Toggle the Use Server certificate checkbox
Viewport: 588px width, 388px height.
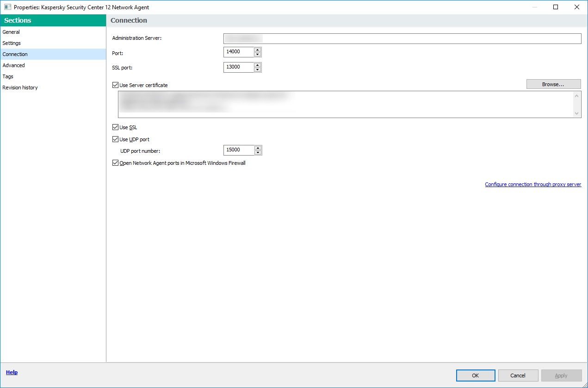click(115, 85)
